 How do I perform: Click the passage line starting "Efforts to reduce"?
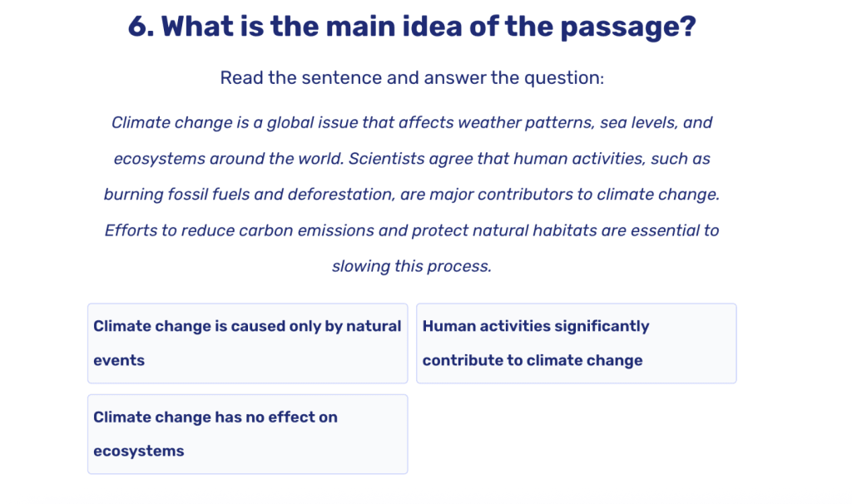412,230
